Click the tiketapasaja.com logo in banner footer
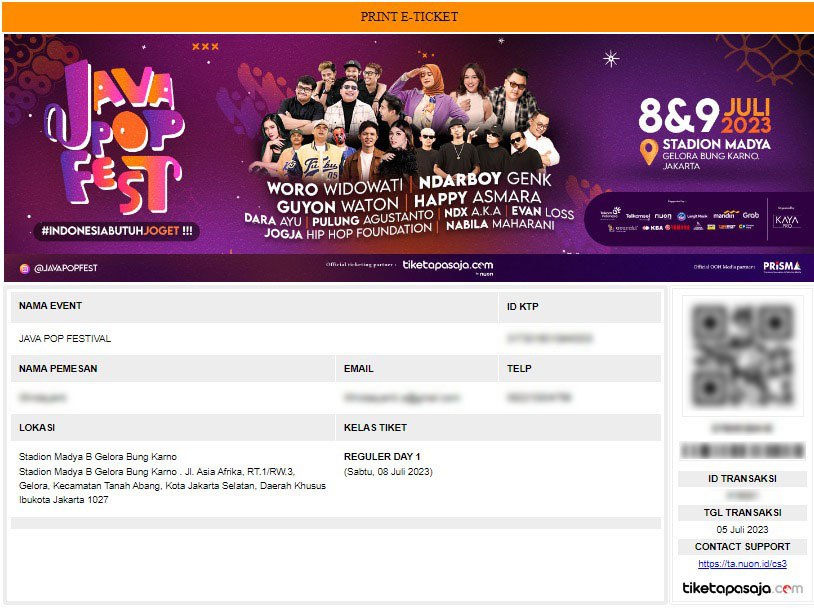The width and height of the screenshot is (814, 610). 447,266
